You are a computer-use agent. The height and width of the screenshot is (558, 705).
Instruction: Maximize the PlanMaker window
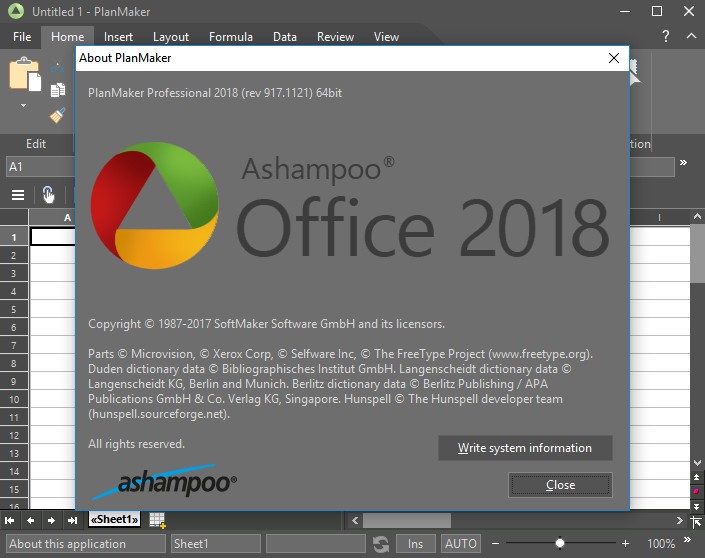point(657,11)
